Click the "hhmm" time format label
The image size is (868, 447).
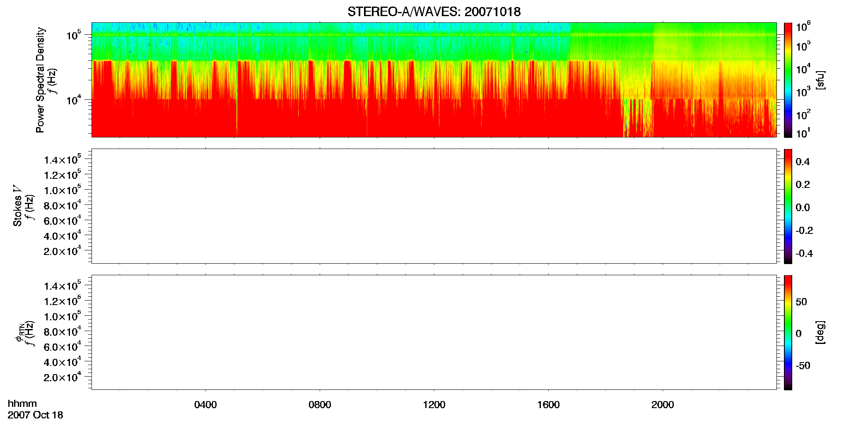(22, 404)
